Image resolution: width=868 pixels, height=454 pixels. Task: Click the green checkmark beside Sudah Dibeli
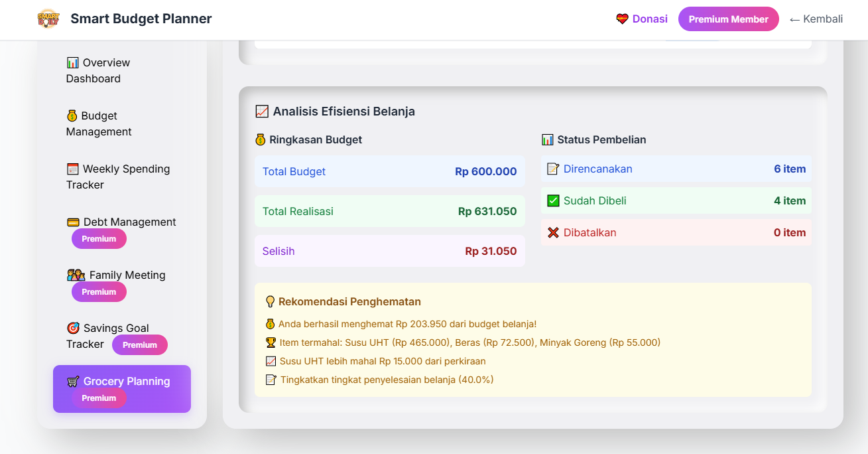tap(554, 200)
